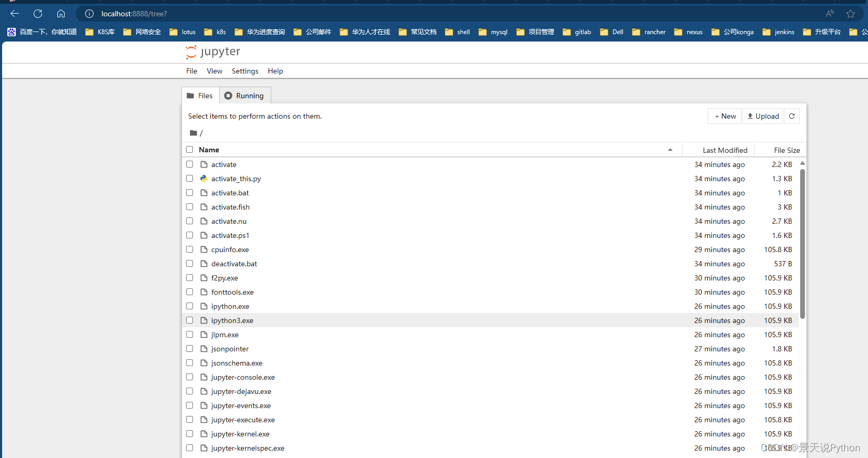868x458 pixels.
Task: Click the Name sort arrow indicator
Action: pos(670,150)
